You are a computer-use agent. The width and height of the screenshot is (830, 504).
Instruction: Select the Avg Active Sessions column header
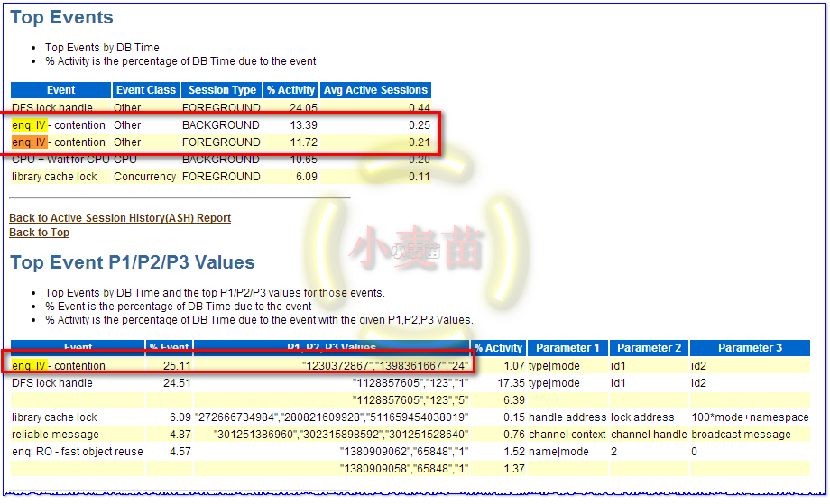pyautogui.click(x=375, y=90)
